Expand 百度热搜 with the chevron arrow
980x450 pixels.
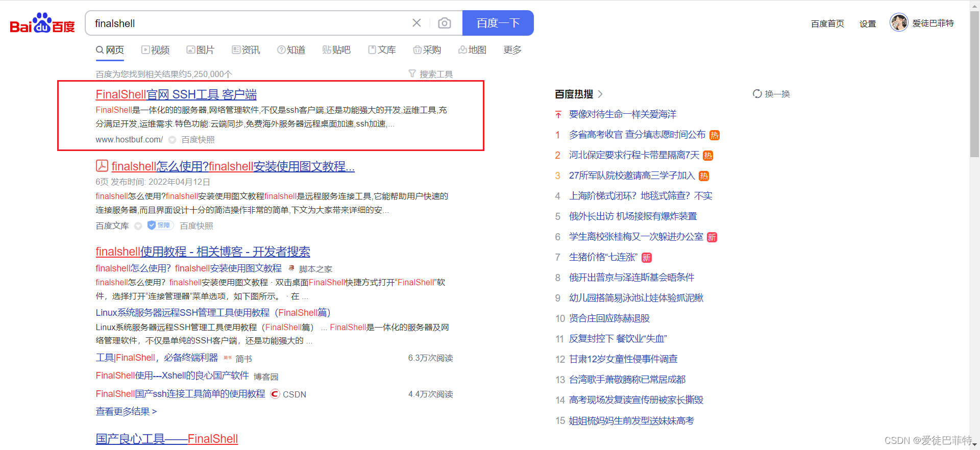pyautogui.click(x=600, y=94)
